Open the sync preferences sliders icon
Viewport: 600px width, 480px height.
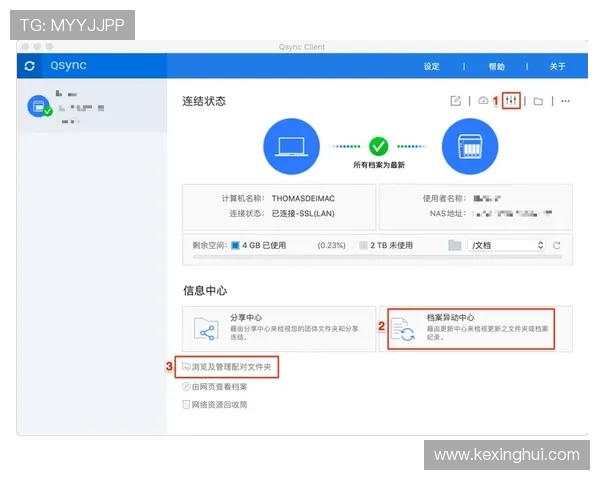[x=511, y=101]
